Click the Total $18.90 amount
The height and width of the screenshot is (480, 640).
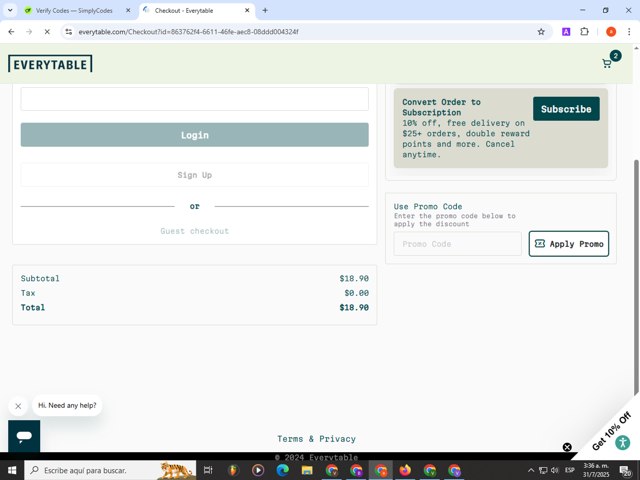[354, 308]
